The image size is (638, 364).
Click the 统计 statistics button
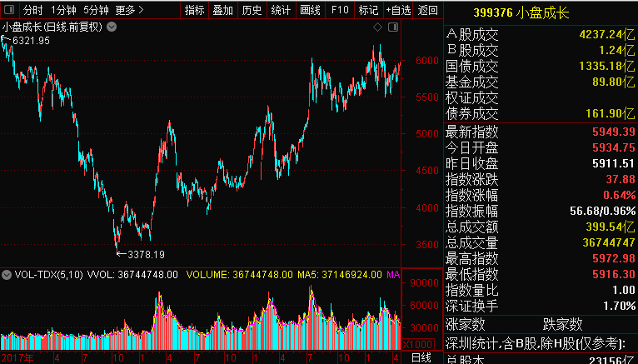pos(281,11)
